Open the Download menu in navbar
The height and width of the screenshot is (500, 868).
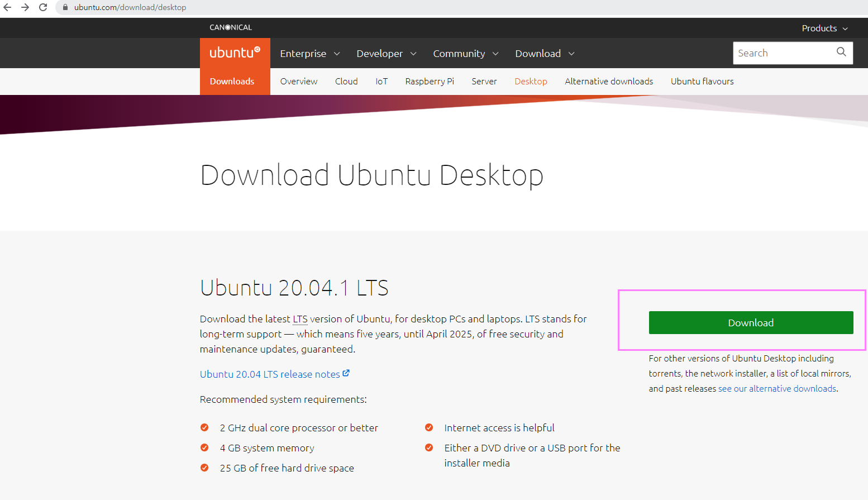coord(545,53)
